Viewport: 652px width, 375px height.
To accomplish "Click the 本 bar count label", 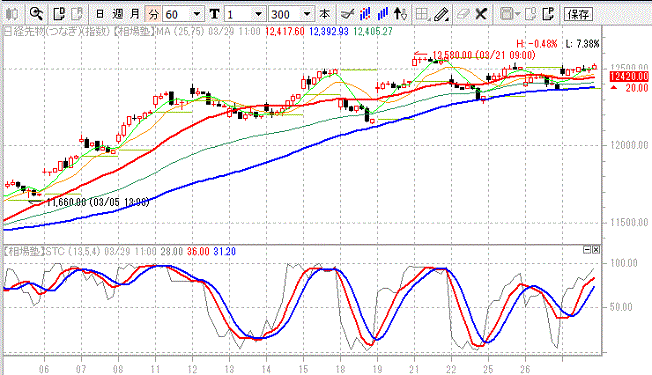I will coord(324,15).
